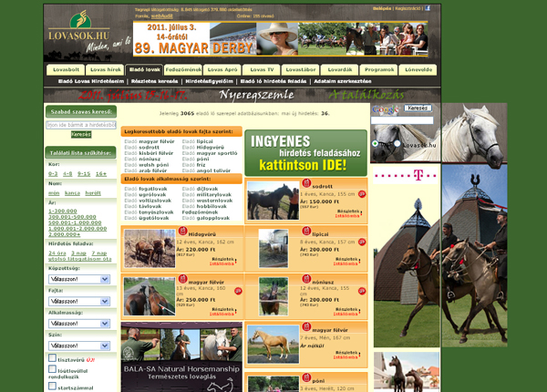Filter ads posted in 24 óra
Image resolution: width=547 pixels, height=392 pixels.
tap(57, 253)
